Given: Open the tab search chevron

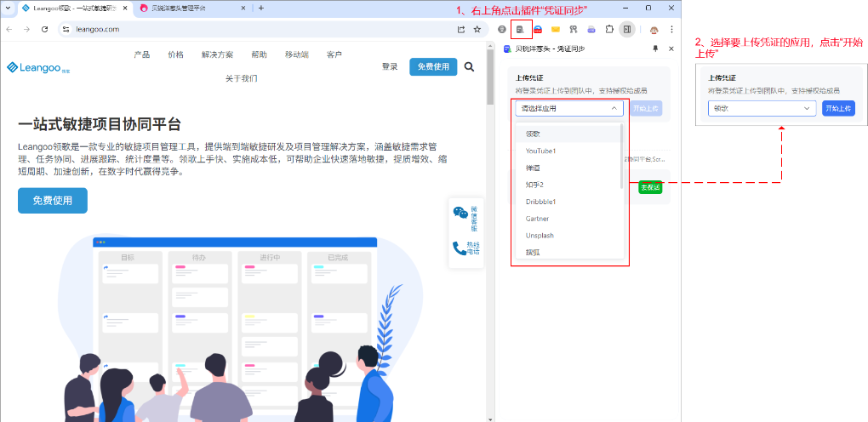Looking at the screenshot, I should [8, 9].
